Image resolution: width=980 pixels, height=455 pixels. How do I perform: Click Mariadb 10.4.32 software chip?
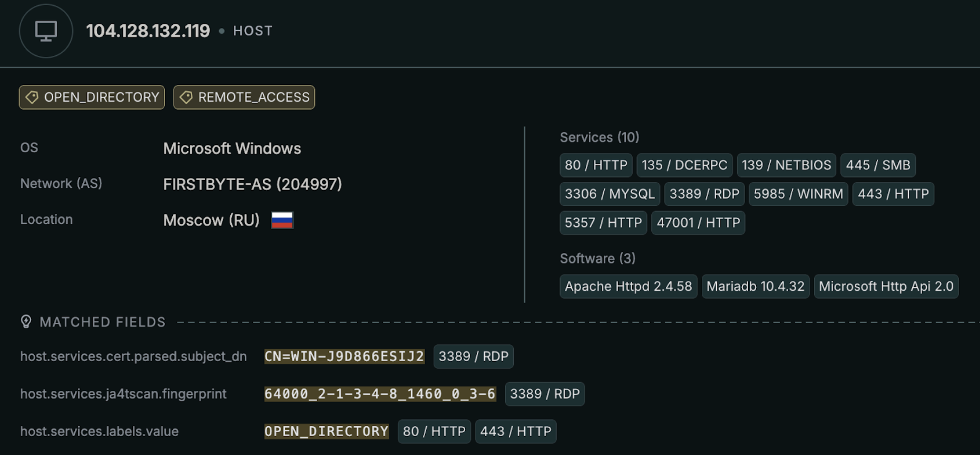coord(755,286)
